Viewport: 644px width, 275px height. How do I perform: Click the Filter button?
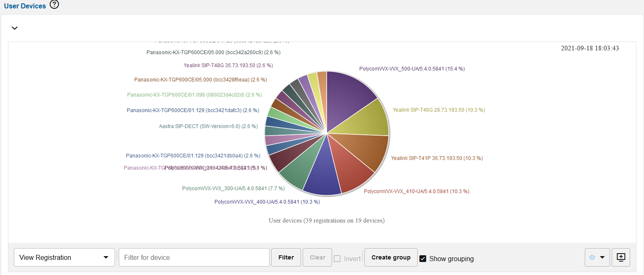tap(286, 257)
